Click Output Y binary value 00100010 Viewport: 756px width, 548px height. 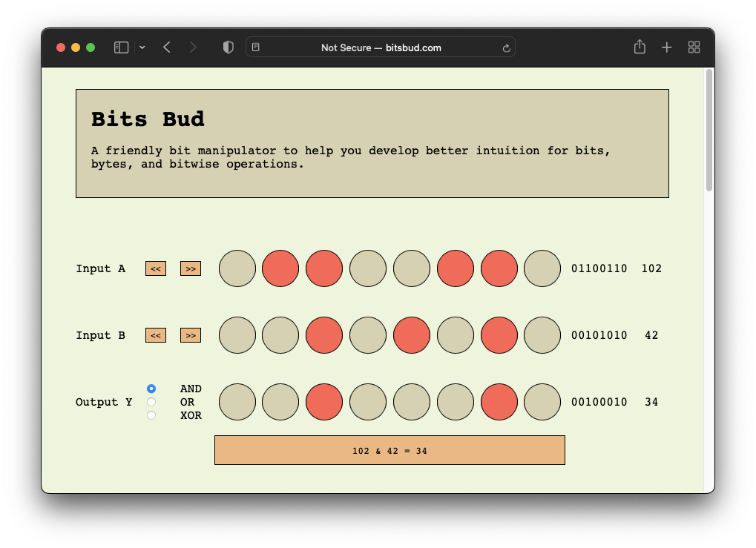599,402
